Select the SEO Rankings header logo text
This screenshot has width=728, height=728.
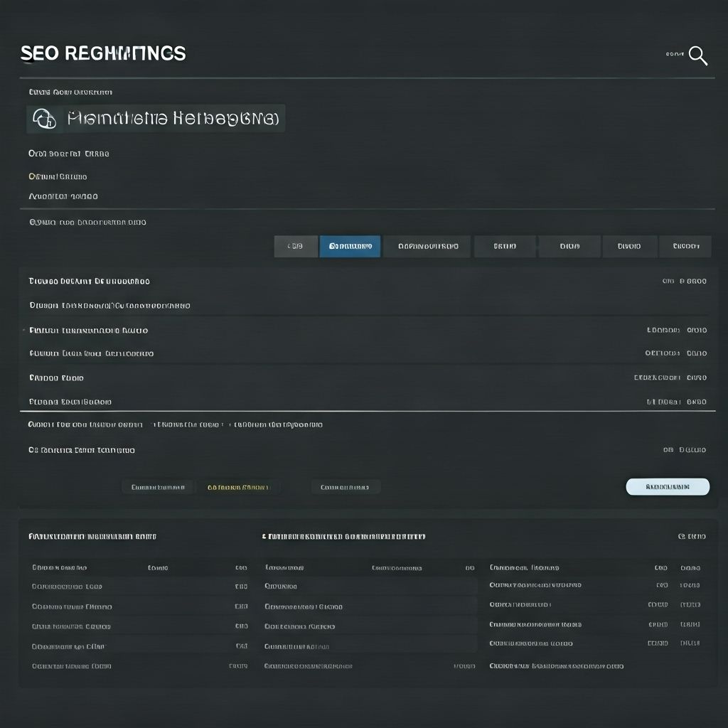pyautogui.click(x=102, y=53)
